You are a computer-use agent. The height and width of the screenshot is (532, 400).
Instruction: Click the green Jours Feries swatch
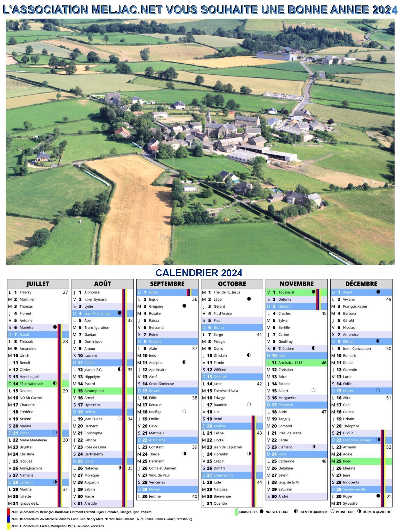236,512
